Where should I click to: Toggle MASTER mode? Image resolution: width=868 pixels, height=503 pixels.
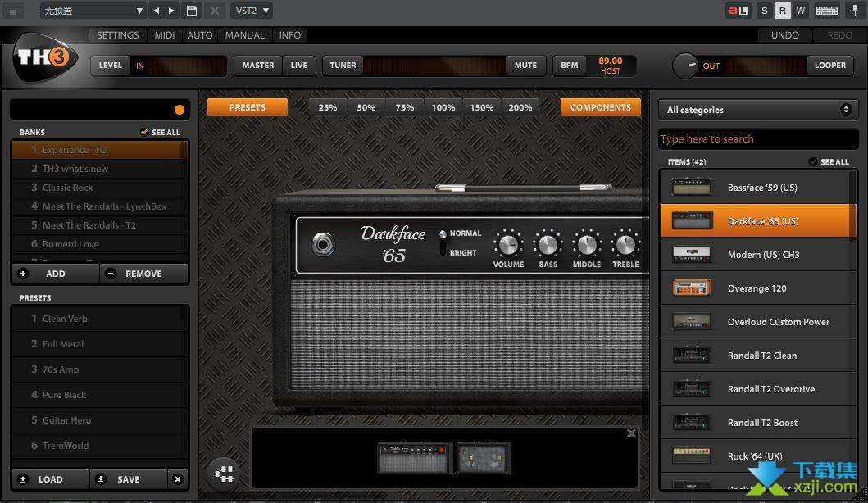(x=258, y=66)
